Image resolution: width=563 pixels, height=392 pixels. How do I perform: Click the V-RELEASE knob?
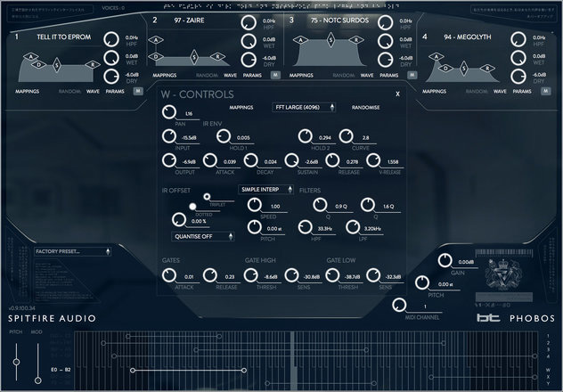tap(373, 160)
